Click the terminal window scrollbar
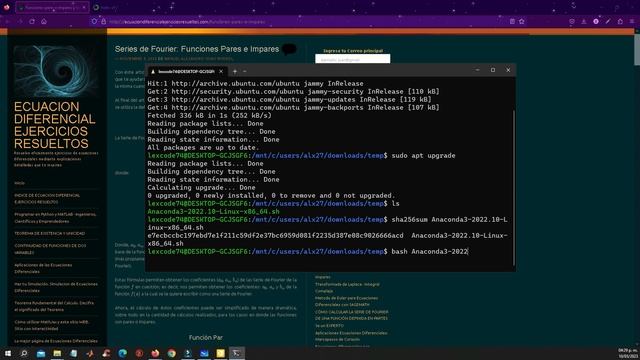Image resolution: width=640 pixels, height=360 pixels. pyautogui.click(x=514, y=188)
